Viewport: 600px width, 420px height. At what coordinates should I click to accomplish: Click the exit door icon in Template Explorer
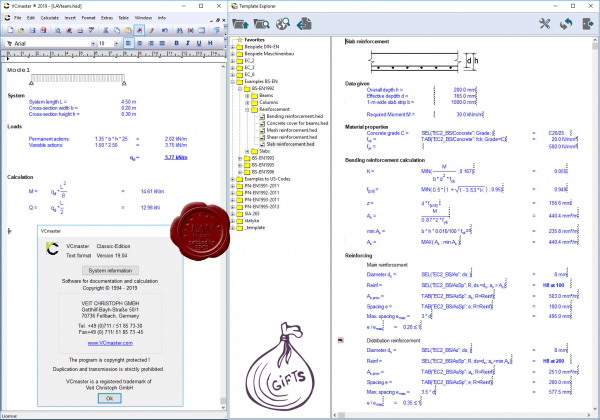click(x=587, y=24)
